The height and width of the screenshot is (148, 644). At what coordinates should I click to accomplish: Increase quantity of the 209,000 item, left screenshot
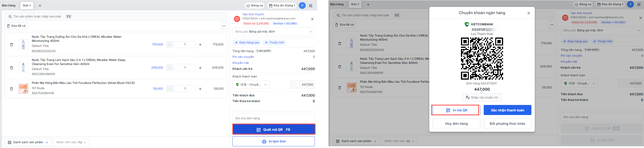tap(200, 68)
